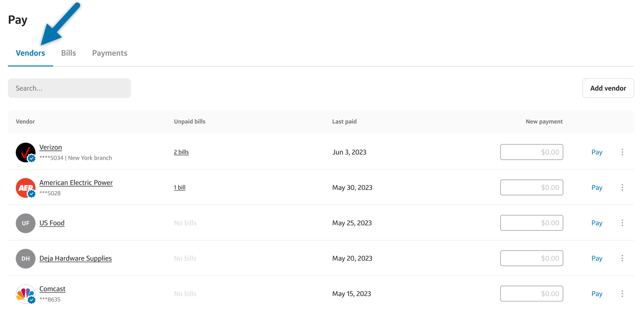Select the Vendors tab
The width and height of the screenshot is (644, 309).
tap(30, 53)
